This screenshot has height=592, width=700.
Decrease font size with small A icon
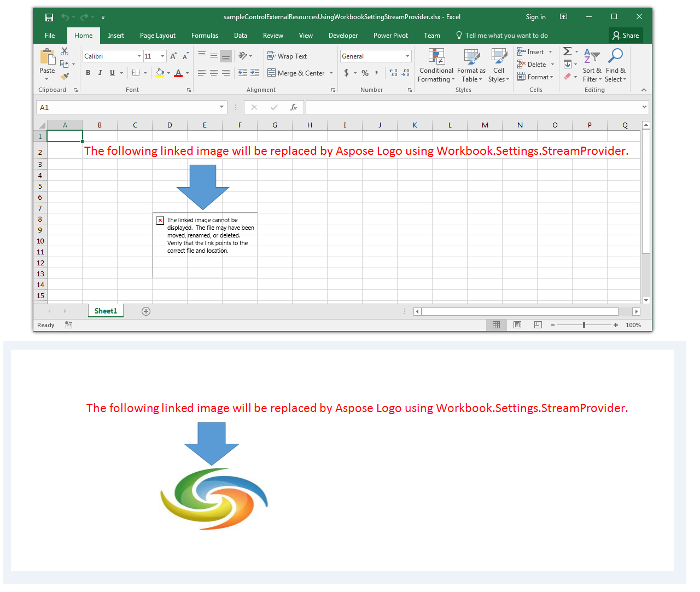(185, 56)
